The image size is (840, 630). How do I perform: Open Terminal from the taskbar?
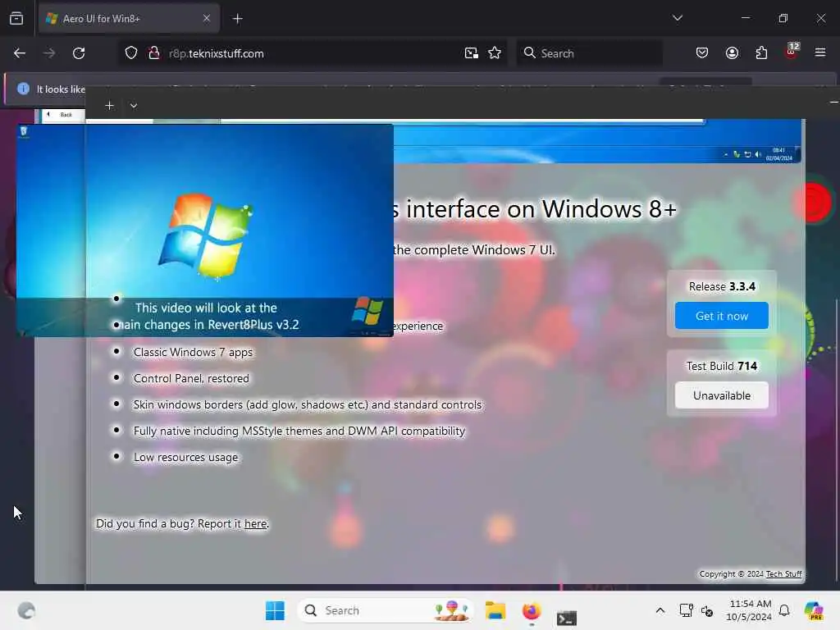pos(566,618)
